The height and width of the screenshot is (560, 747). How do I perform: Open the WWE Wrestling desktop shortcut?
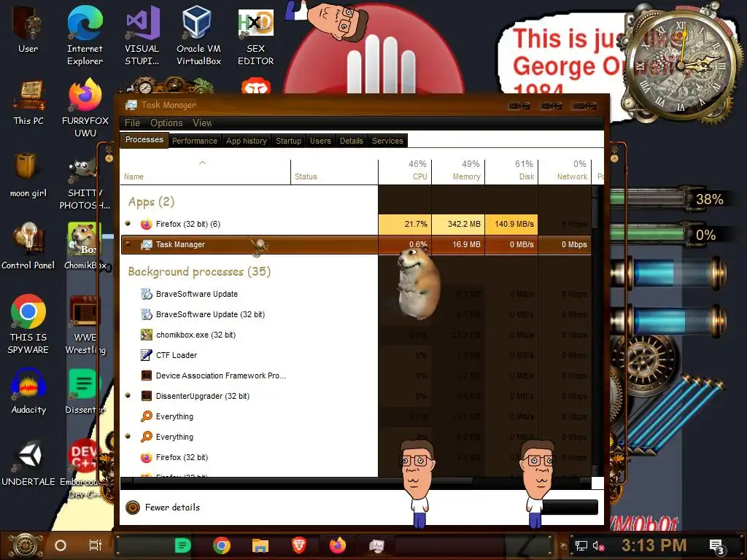pos(85,324)
